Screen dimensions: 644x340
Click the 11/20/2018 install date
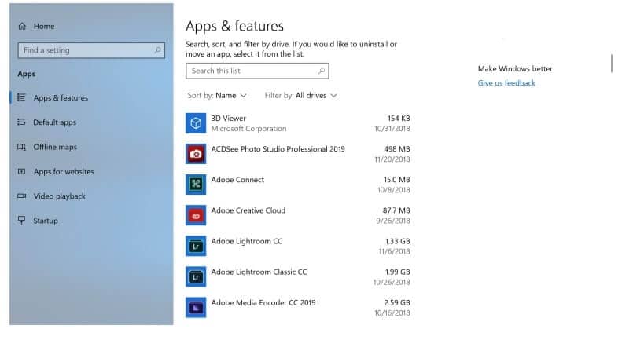(x=392, y=159)
